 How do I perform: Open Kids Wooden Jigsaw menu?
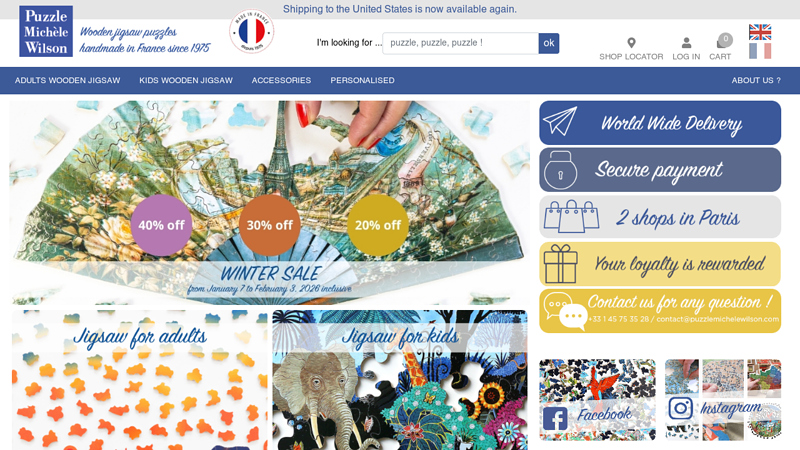coord(186,81)
